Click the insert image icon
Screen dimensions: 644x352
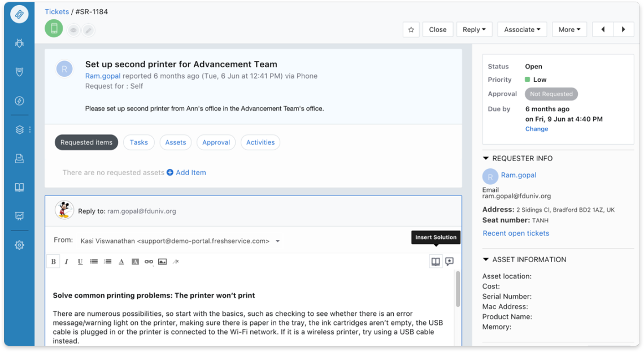[x=162, y=262]
